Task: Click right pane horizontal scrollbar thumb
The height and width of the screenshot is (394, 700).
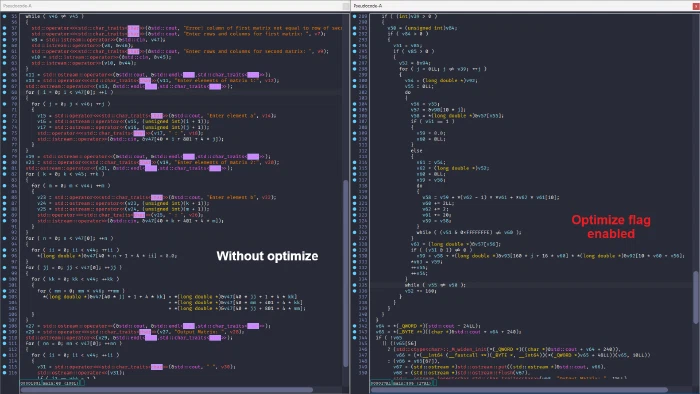Action: (x=519, y=390)
